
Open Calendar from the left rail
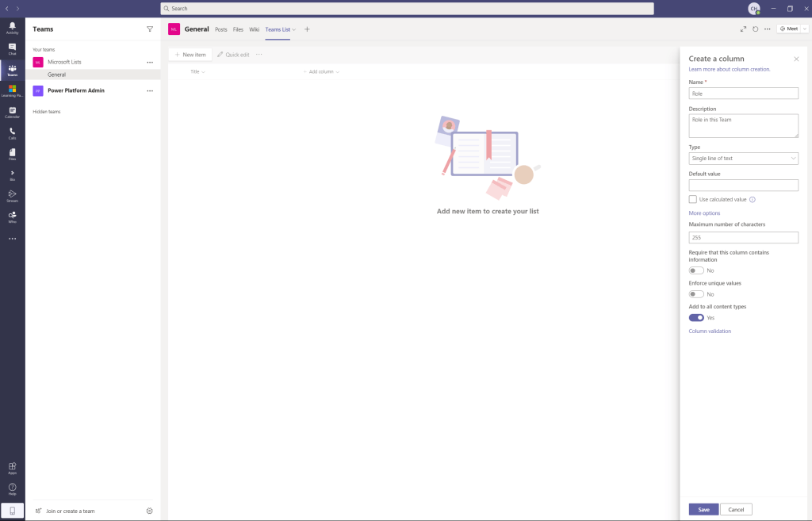(x=12, y=112)
